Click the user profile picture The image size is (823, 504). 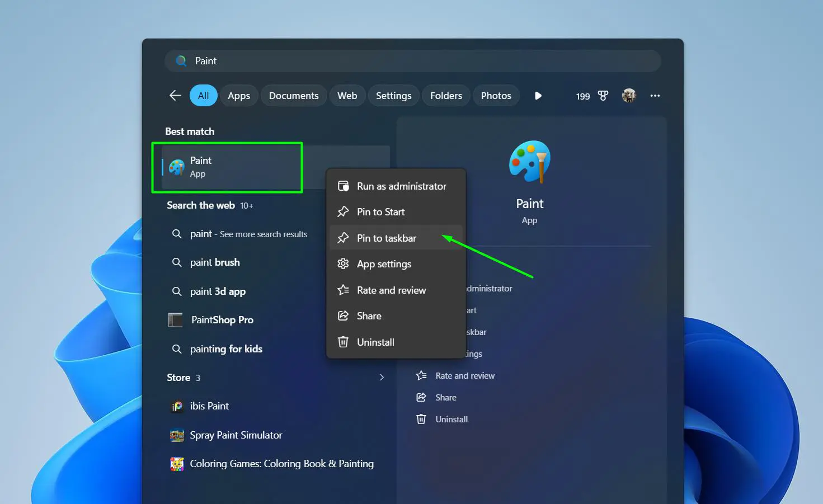629,96
